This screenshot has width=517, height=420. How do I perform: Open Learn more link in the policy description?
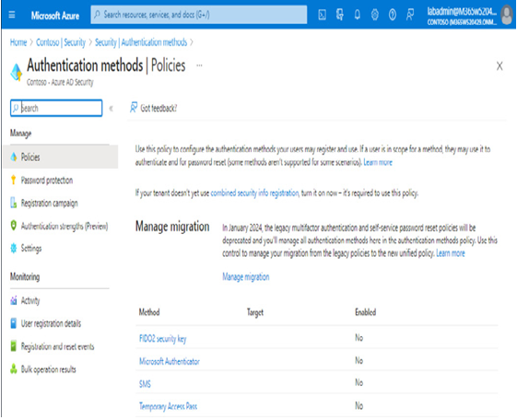coord(378,162)
